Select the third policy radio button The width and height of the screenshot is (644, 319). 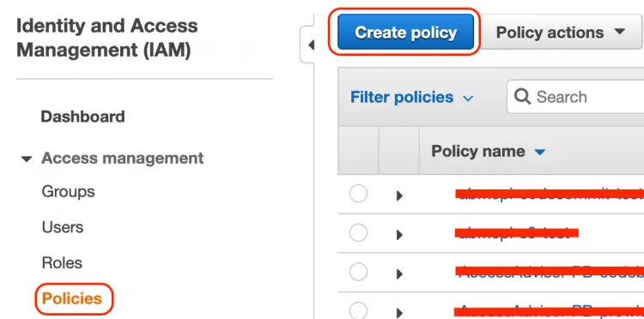point(358,272)
